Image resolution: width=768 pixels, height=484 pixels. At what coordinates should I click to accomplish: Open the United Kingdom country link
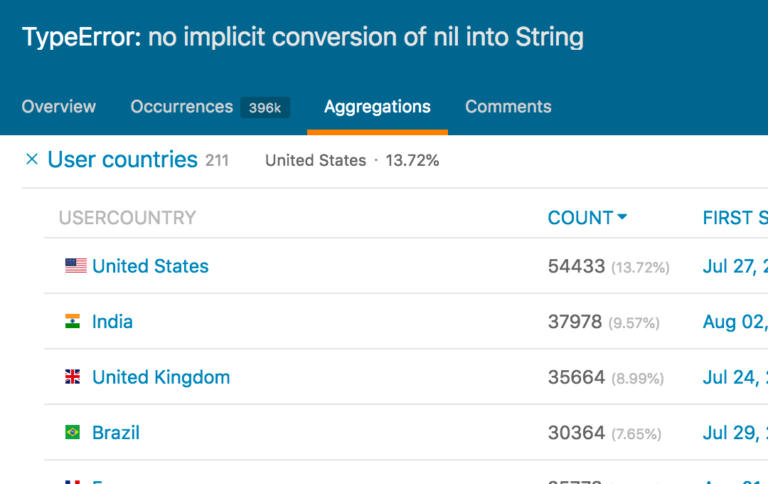[x=161, y=377]
